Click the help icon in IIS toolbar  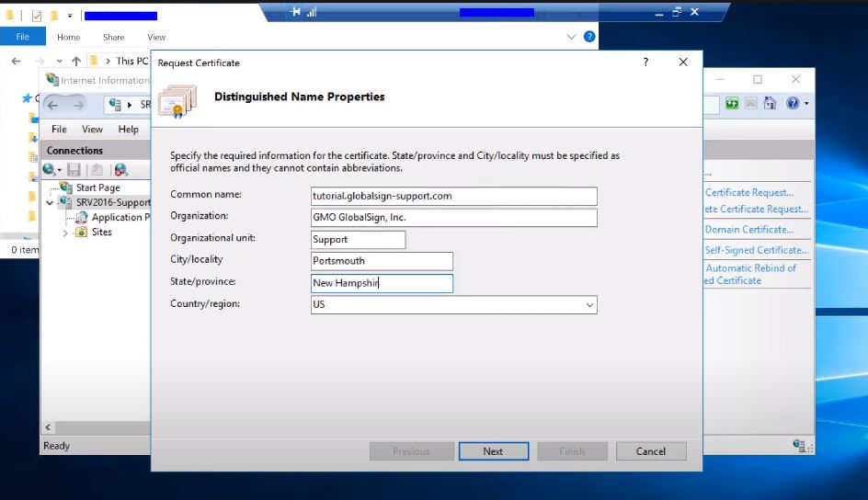click(793, 103)
